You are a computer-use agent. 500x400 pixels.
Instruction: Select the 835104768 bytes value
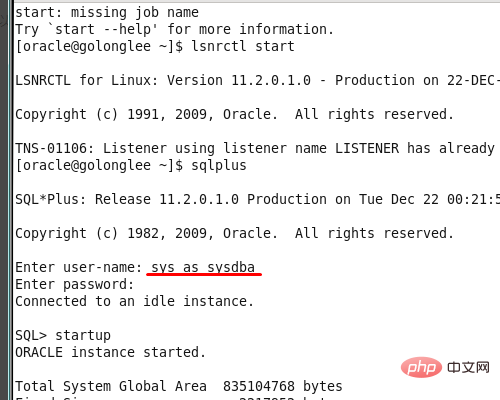pos(283,386)
